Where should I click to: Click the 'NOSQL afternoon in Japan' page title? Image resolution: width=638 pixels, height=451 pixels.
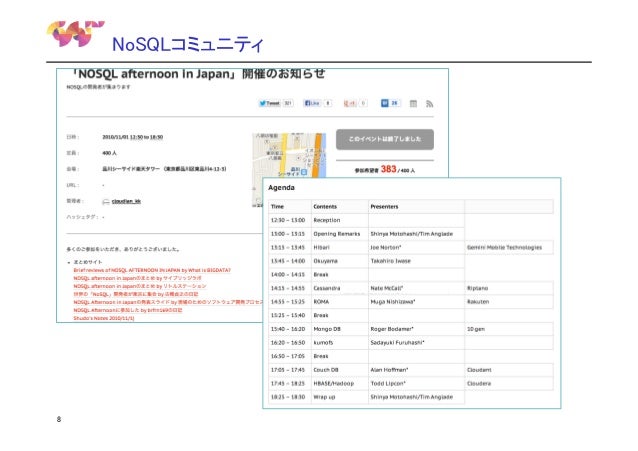tap(198, 74)
